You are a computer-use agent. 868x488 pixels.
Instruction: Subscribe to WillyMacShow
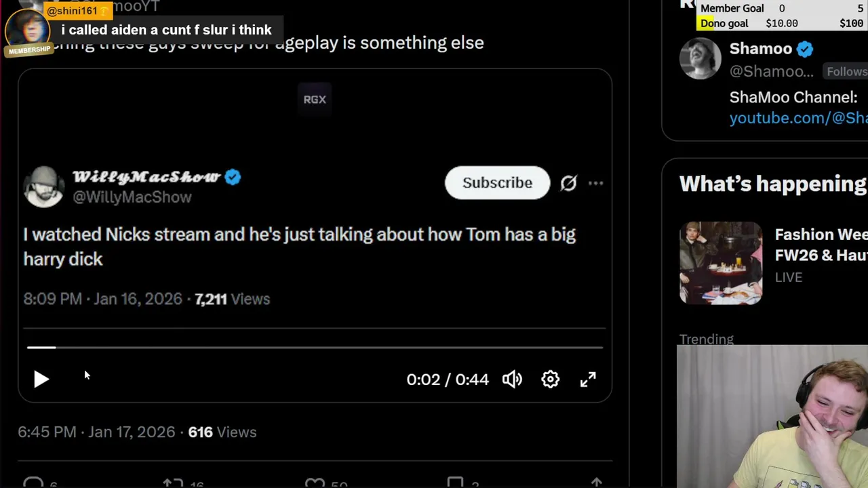497,183
